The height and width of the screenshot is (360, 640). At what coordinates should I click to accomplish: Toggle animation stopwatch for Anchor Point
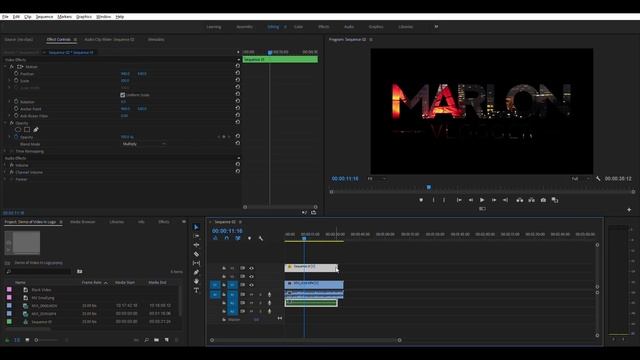coord(16,109)
